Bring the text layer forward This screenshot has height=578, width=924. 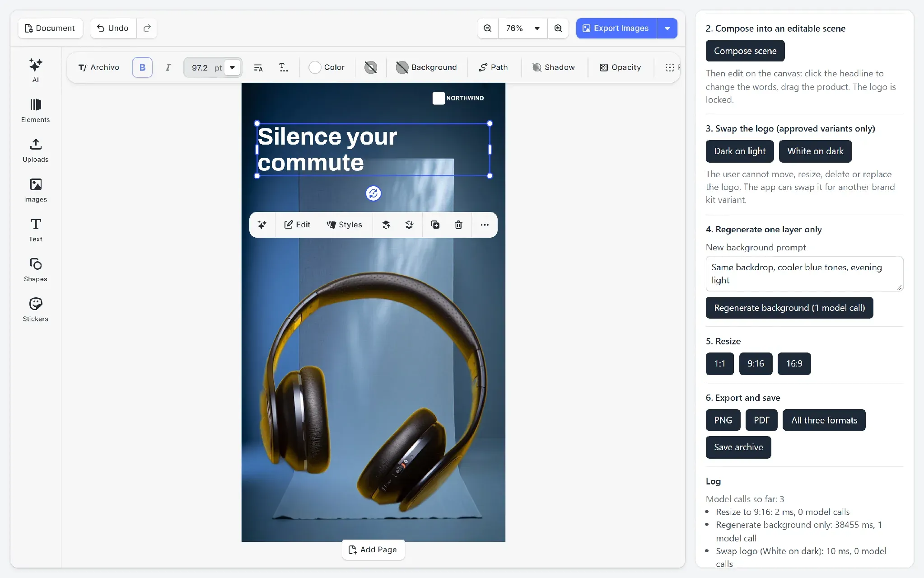tap(386, 225)
